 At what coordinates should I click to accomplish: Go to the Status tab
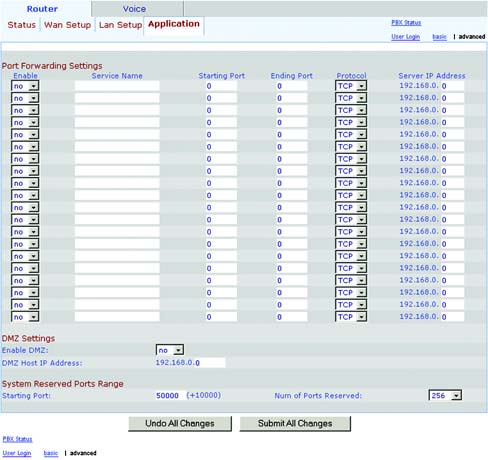tap(22, 25)
